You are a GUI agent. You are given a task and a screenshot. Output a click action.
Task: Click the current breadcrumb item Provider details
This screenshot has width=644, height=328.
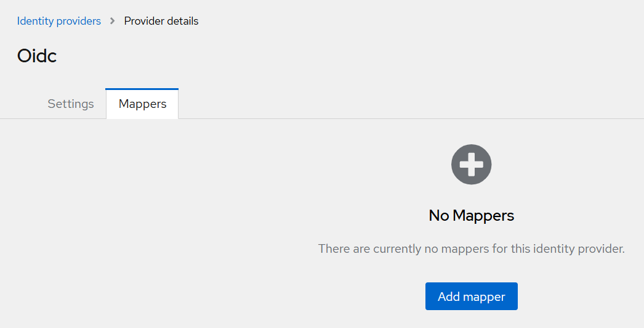coord(161,21)
